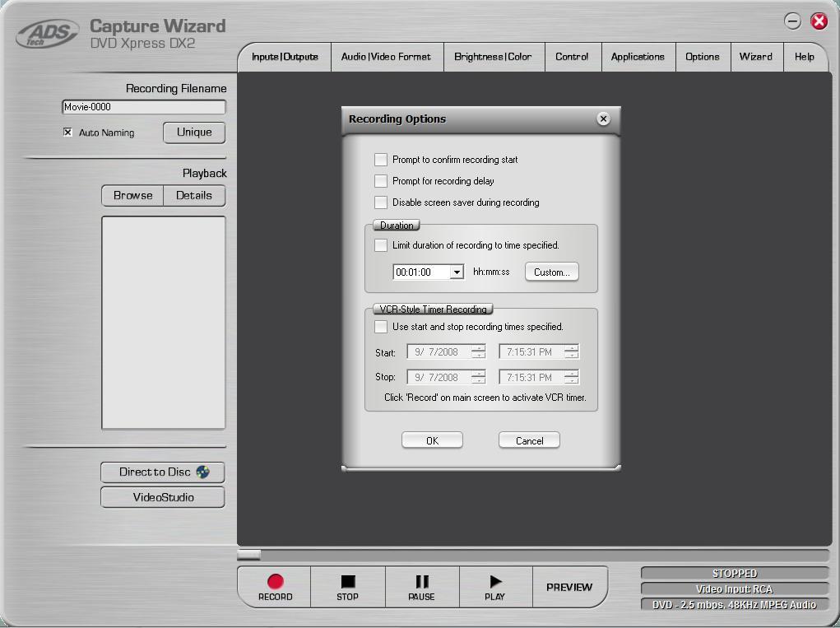Switch to the Brightness|Color tab
This screenshot has height=628, width=840.
click(x=493, y=57)
